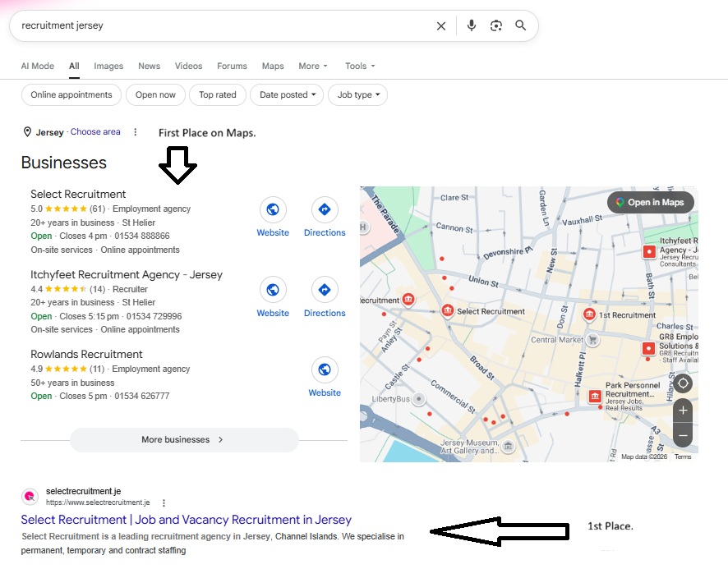Switch to Images tab
728x569 pixels.
pyautogui.click(x=108, y=66)
